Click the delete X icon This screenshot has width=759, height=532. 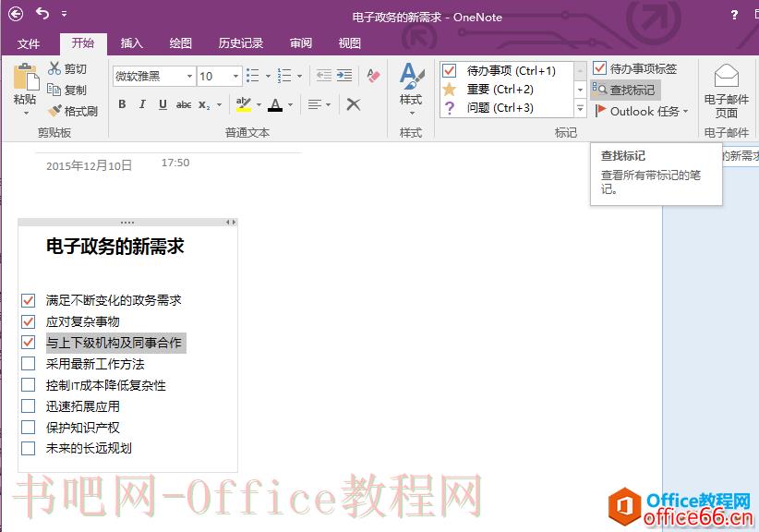(354, 104)
